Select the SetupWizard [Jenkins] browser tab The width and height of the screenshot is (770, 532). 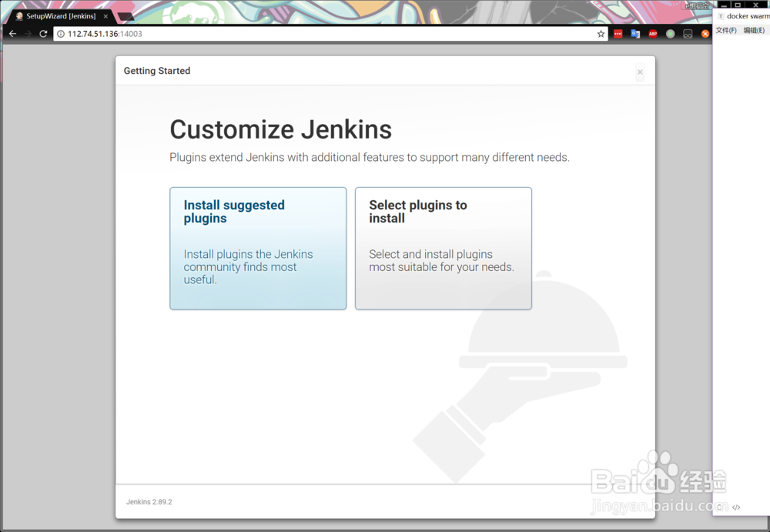pyautogui.click(x=58, y=15)
